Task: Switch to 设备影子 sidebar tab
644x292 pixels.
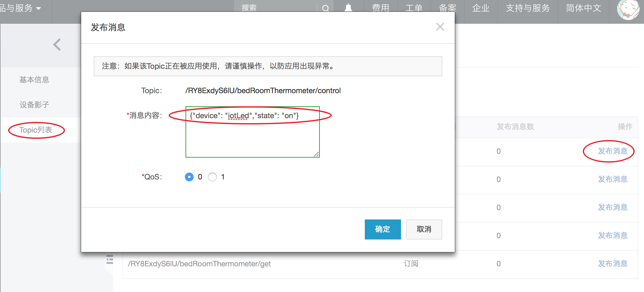Action: (x=34, y=105)
